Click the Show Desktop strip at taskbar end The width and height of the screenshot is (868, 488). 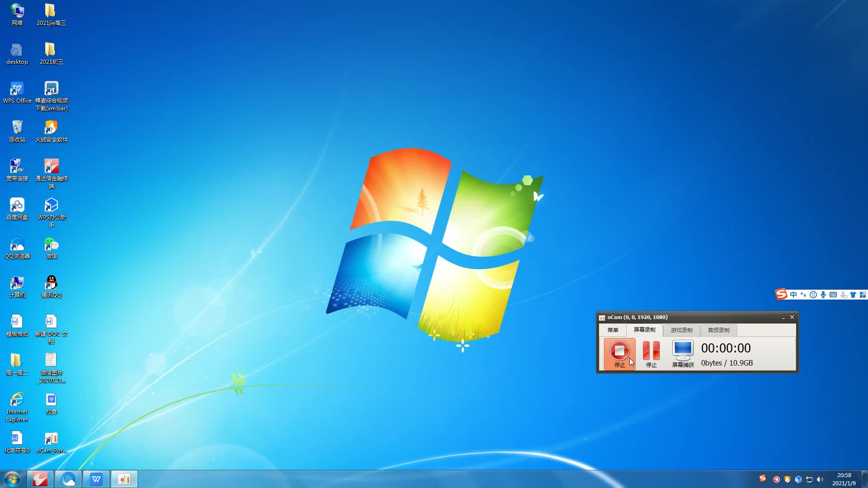865,479
